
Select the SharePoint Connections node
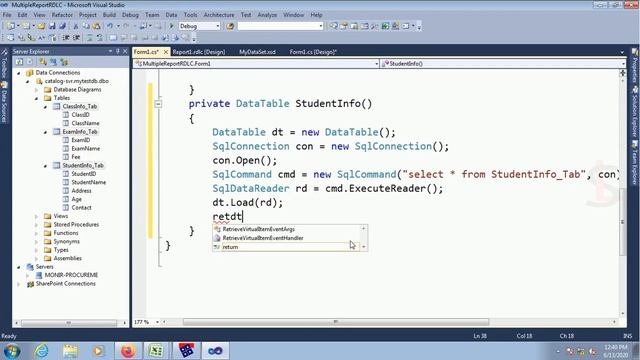point(65,284)
